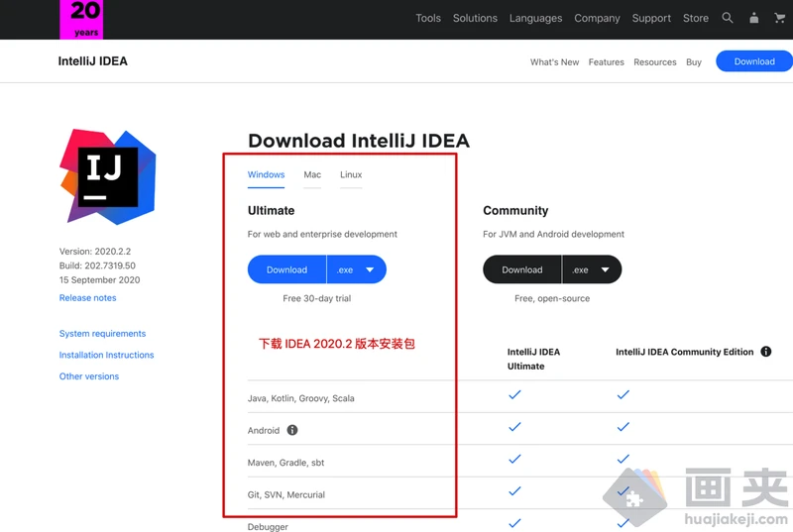Click the 'Build: 202.7319.50' text
The height and width of the screenshot is (532, 793).
(x=97, y=266)
